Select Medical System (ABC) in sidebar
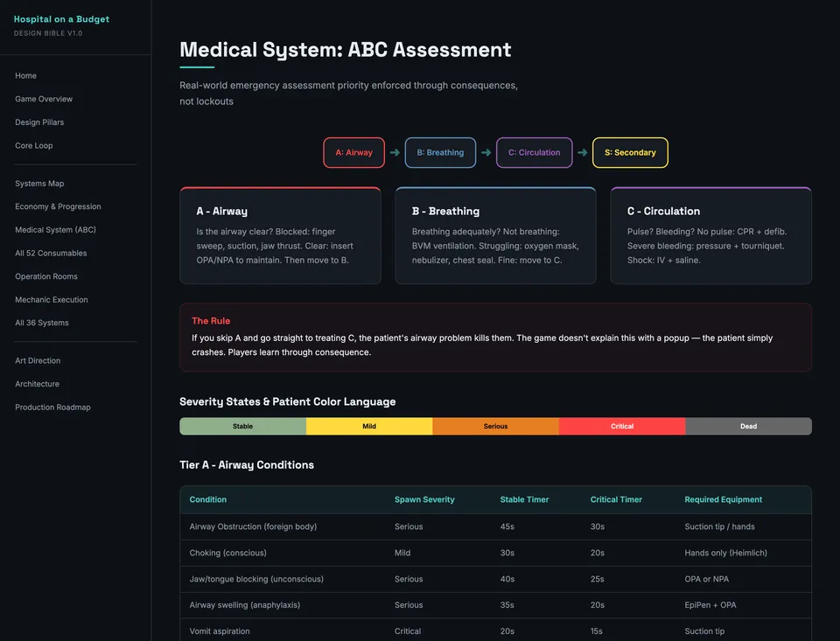Screen dimensions: 840x641 55,230
